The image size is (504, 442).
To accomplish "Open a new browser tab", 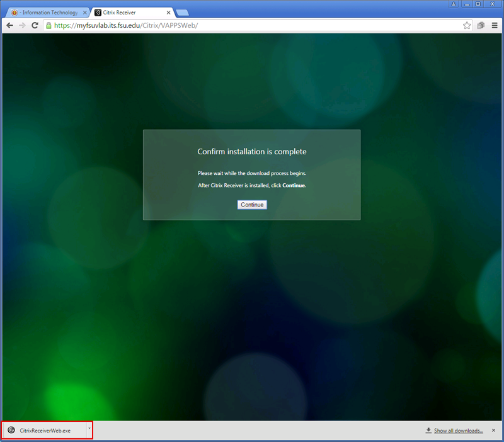I will (182, 13).
